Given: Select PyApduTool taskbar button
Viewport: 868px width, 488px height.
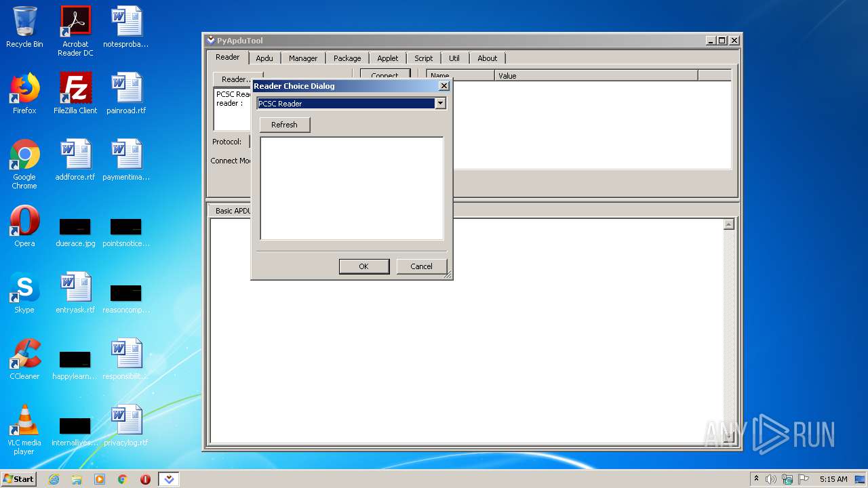Looking at the screenshot, I should 169,479.
